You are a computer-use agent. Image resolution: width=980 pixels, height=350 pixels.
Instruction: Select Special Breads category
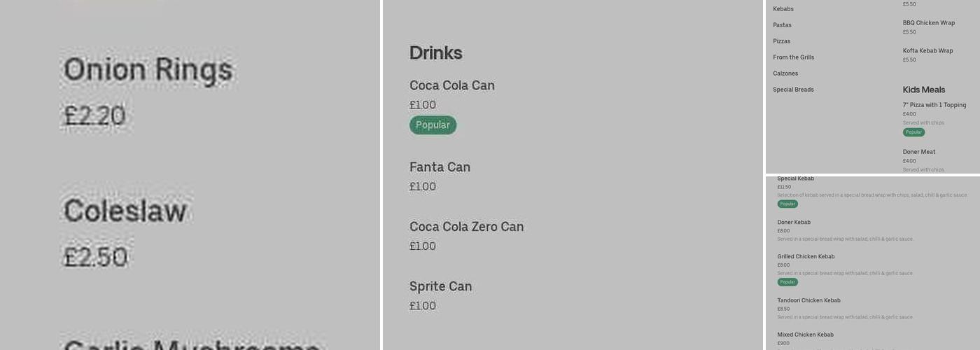[793, 90]
